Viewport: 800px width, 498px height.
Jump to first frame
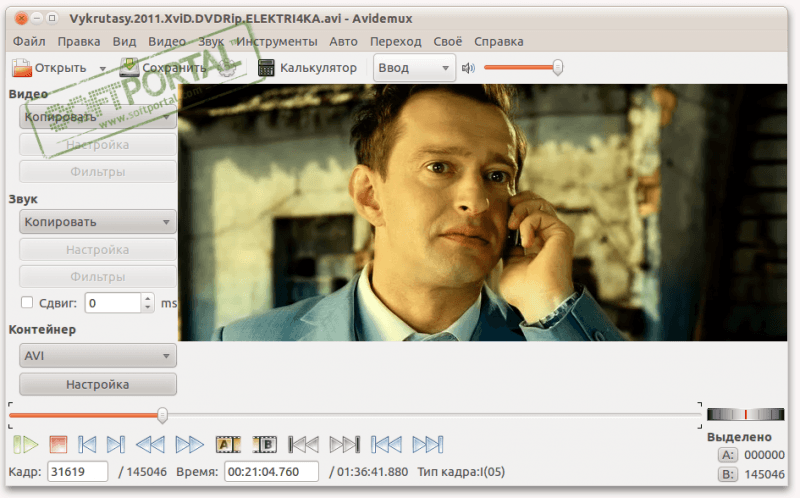(x=386, y=444)
